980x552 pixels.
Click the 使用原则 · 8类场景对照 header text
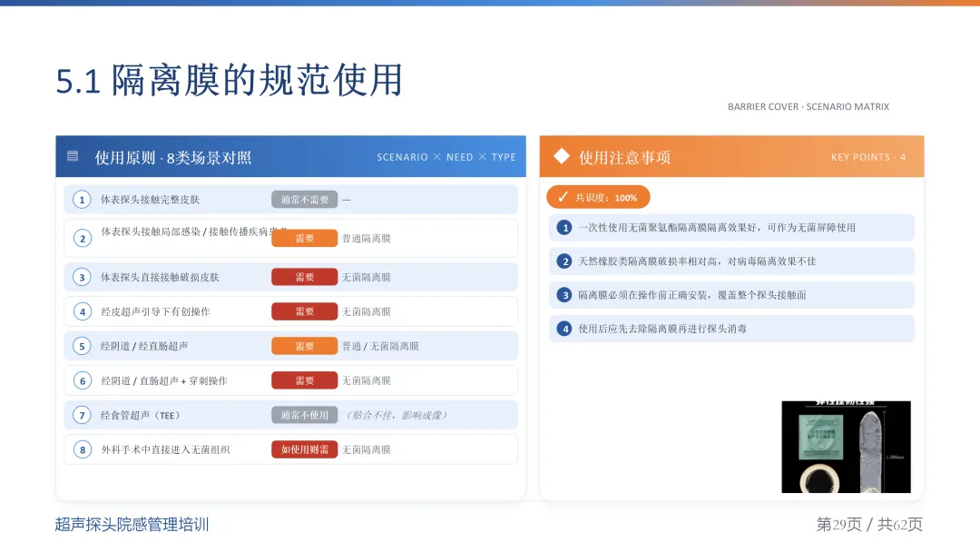click(x=173, y=158)
